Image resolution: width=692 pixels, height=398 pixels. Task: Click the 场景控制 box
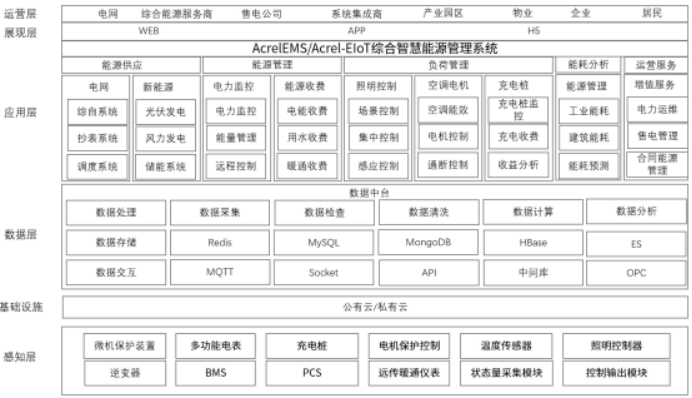(x=379, y=111)
